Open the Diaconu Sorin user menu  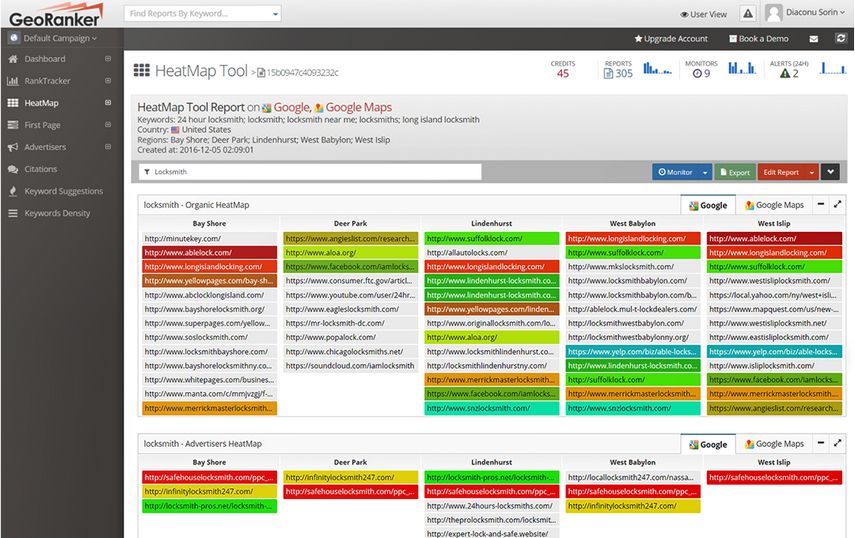[815, 12]
